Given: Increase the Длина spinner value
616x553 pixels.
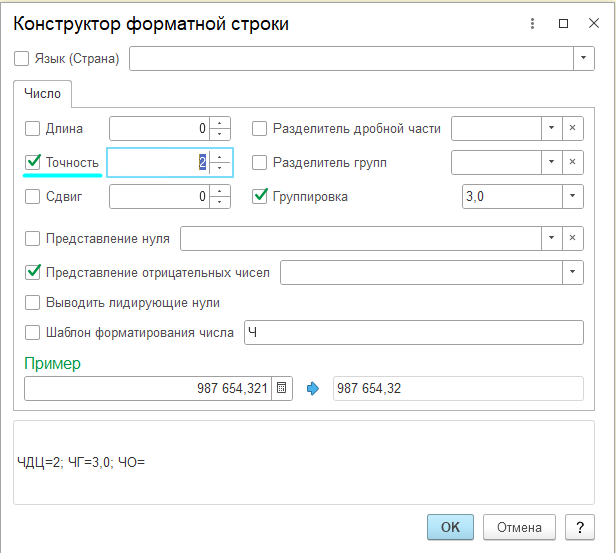Looking at the screenshot, I should tap(221, 123).
